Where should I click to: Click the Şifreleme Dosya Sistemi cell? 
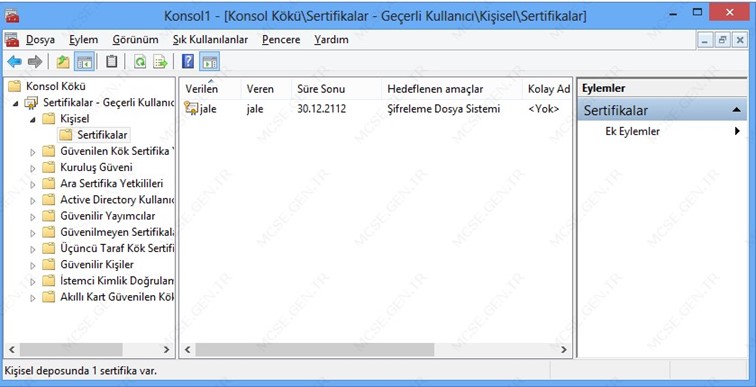tap(444, 109)
